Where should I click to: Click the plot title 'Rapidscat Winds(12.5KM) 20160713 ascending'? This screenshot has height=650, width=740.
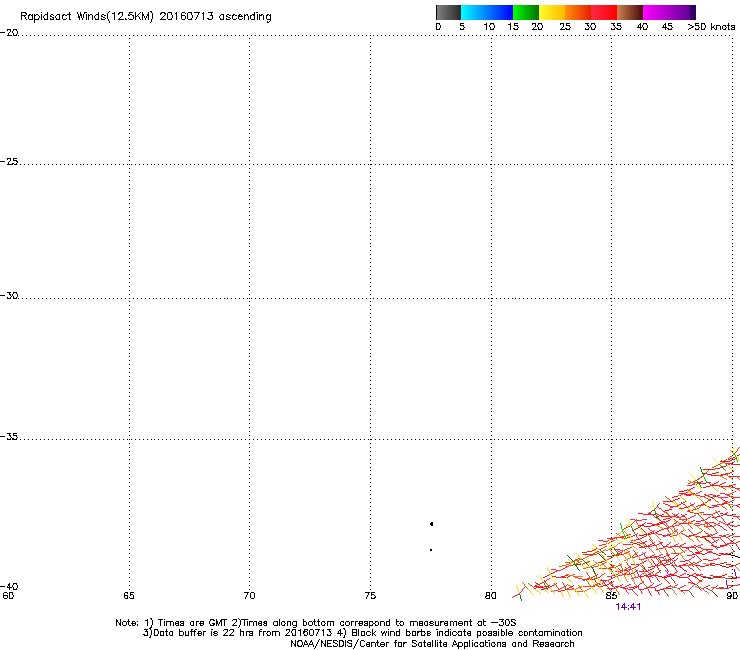[146, 17]
